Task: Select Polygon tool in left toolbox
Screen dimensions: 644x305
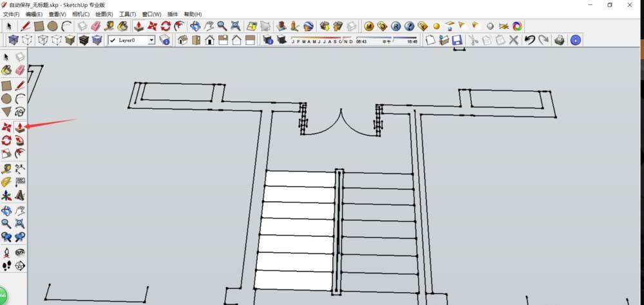Action: click(x=6, y=112)
